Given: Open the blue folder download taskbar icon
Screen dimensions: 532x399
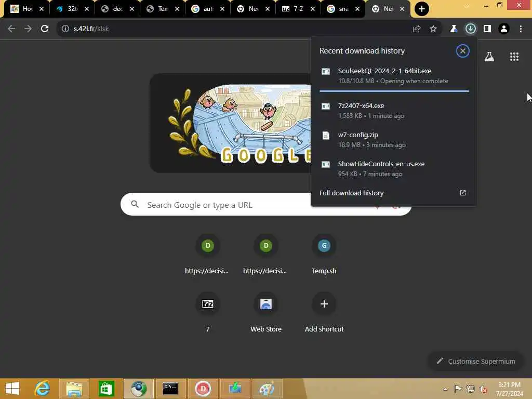Looking at the screenshot, I should (x=235, y=389).
